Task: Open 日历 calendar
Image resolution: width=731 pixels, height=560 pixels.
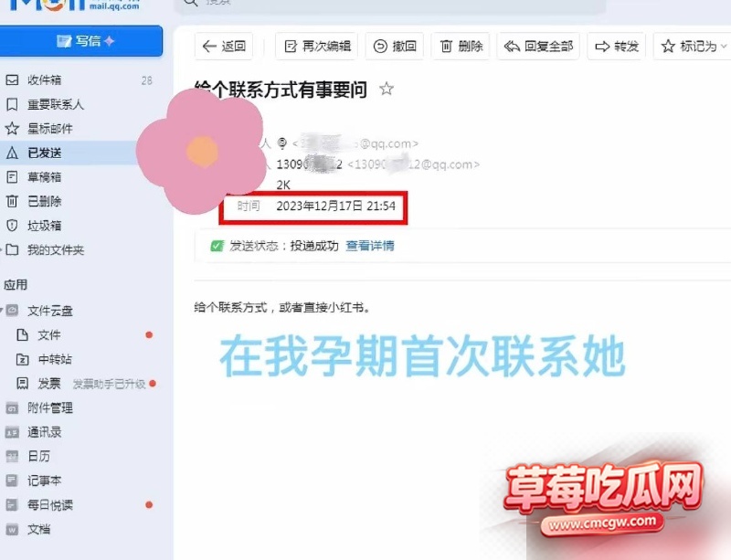Action: point(38,456)
